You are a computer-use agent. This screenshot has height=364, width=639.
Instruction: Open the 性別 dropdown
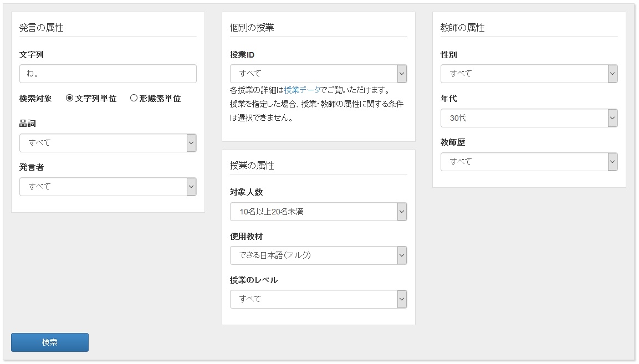524,74
